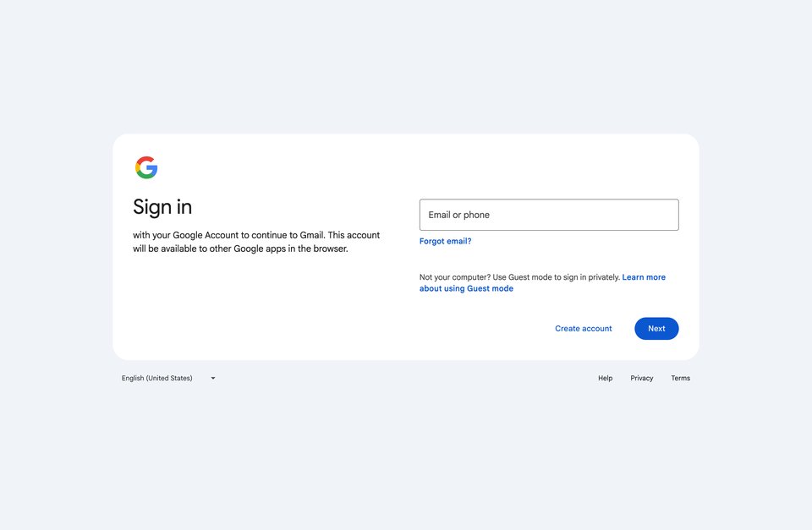812x530 pixels.
Task: Click the 'continue to Gmail' description line
Action: (x=256, y=235)
